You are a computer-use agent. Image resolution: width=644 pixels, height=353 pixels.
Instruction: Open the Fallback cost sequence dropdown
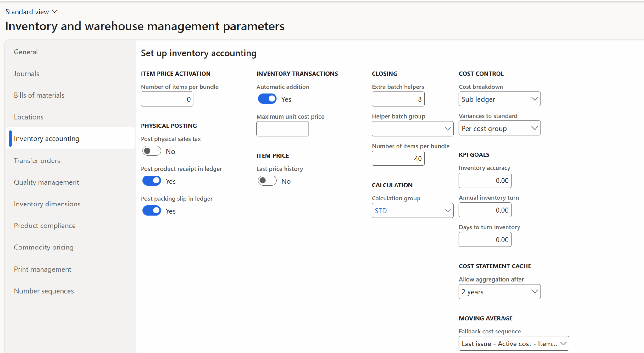[x=514, y=343]
